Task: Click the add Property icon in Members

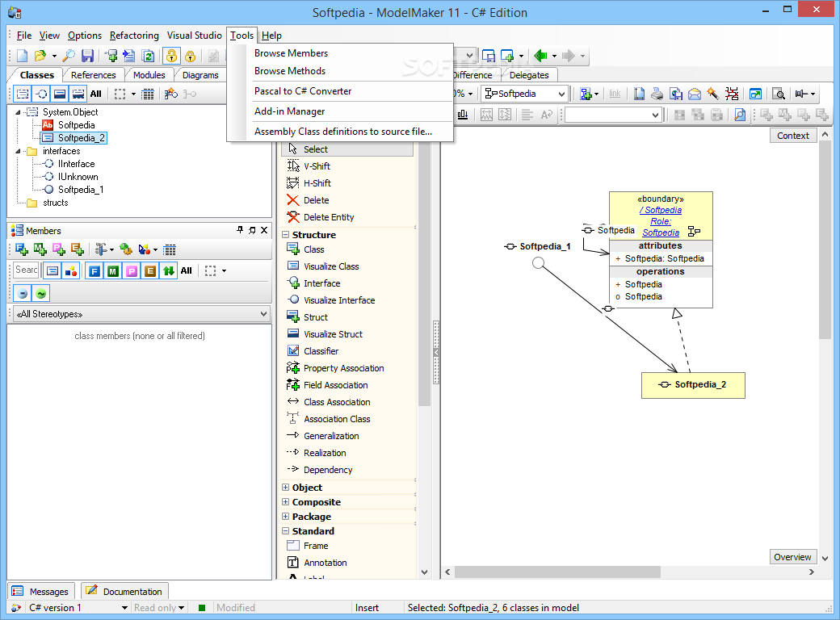Action: point(59,249)
